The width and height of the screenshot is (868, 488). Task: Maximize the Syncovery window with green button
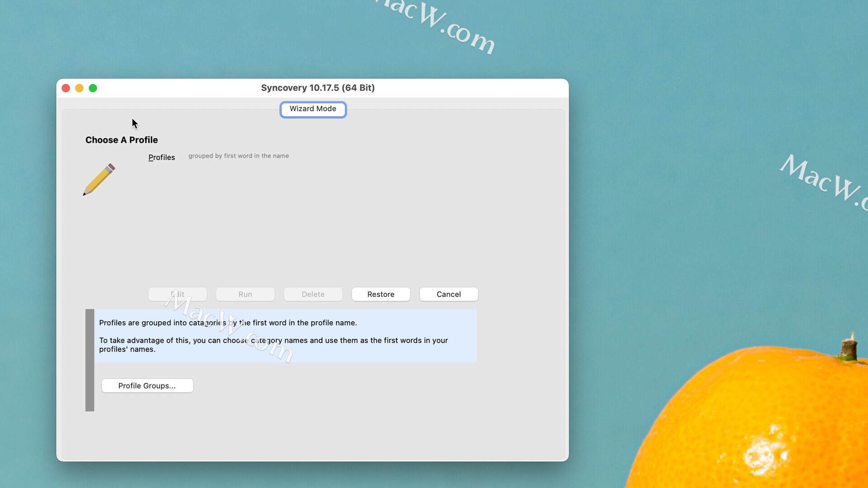coord(93,88)
